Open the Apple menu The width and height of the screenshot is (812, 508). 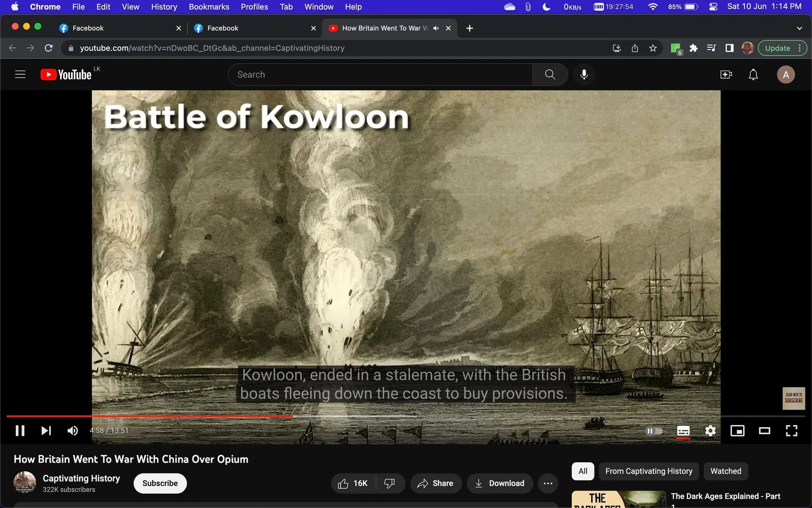15,7
